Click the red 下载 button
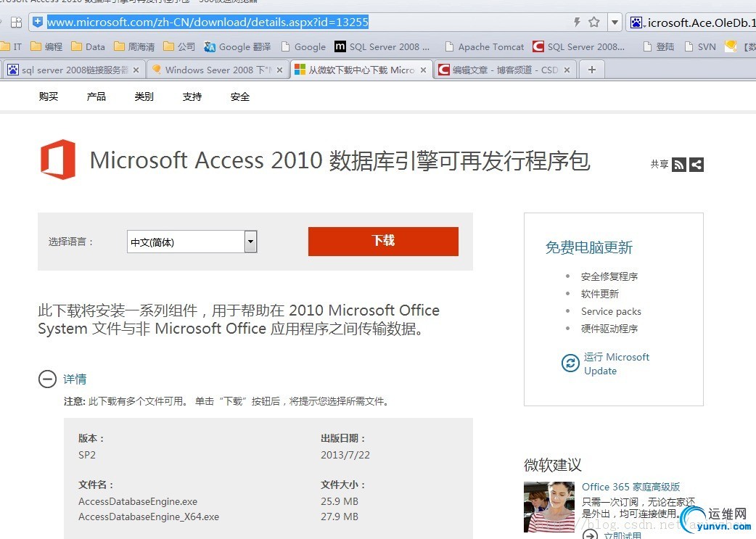 [x=383, y=241]
